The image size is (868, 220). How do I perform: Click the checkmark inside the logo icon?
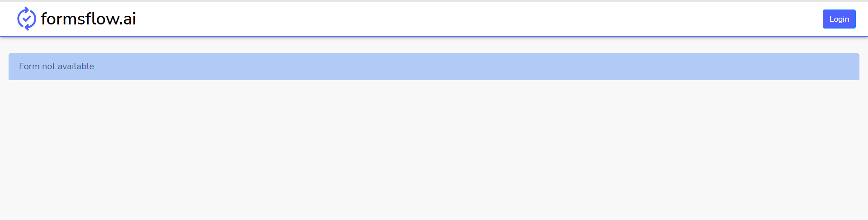[x=26, y=19]
